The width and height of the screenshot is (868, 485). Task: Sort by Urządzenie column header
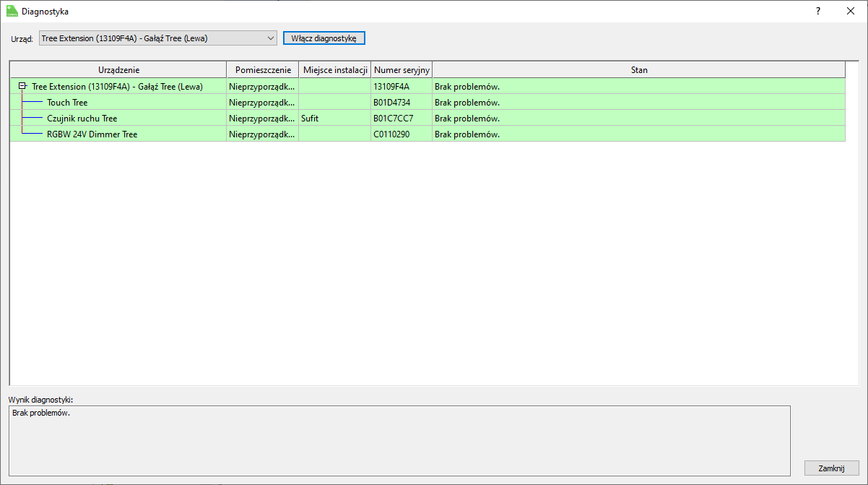pos(118,70)
